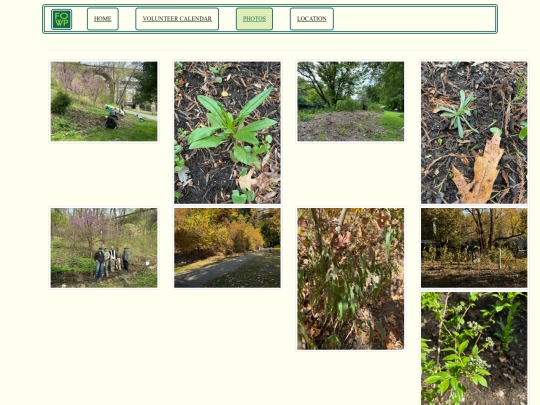Select the Photos nav link
The image size is (540, 405).
pyautogui.click(x=254, y=19)
